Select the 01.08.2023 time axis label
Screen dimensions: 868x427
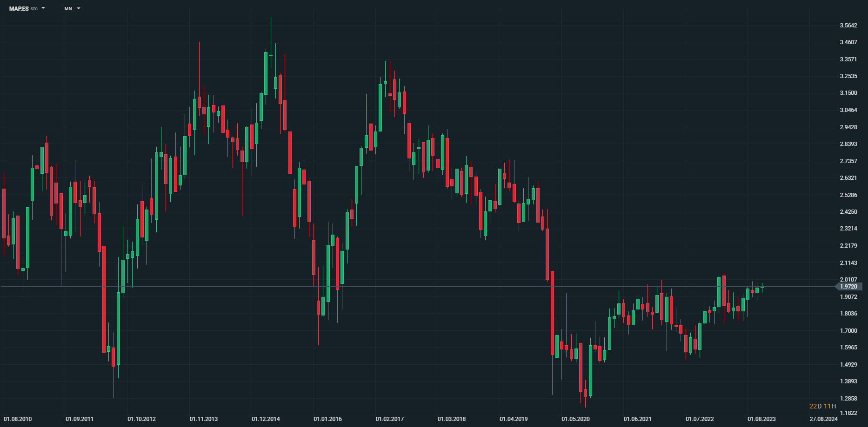pos(761,419)
